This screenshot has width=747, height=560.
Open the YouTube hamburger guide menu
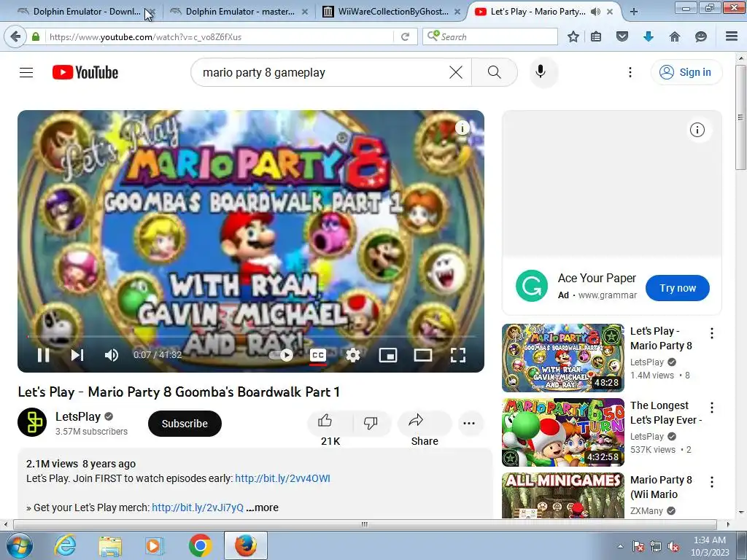pyautogui.click(x=26, y=72)
